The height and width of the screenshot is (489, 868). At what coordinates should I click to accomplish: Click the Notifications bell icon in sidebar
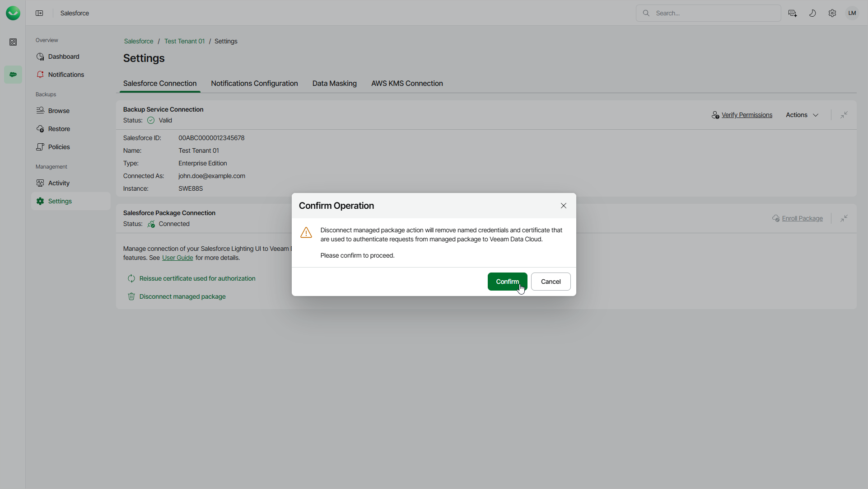coord(40,74)
